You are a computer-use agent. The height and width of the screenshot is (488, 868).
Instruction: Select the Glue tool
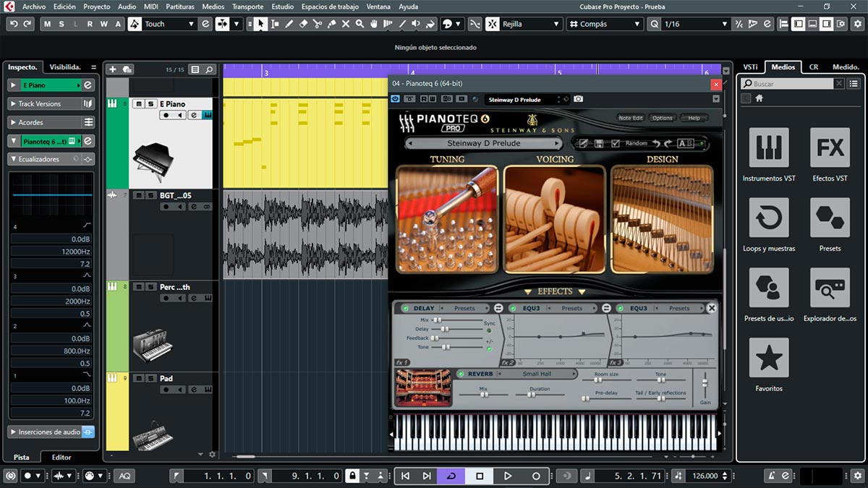(x=331, y=24)
